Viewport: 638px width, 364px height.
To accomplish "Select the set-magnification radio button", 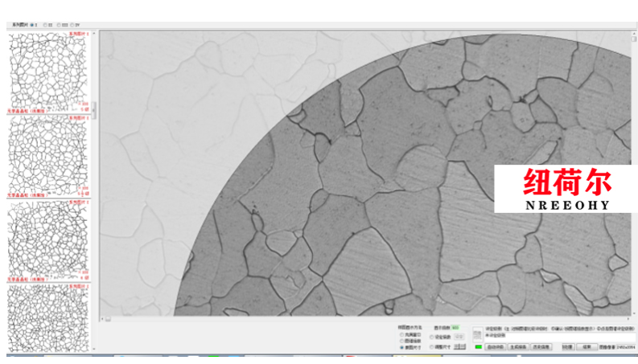I will (x=432, y=337).
